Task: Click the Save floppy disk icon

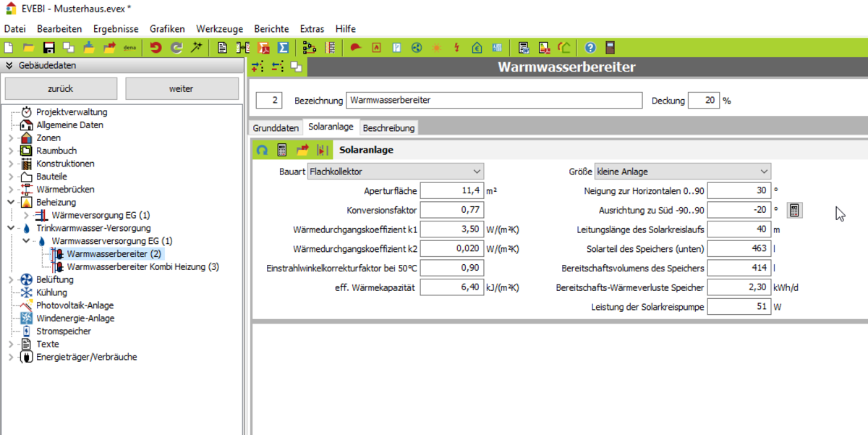Action: tap(48, 48)
